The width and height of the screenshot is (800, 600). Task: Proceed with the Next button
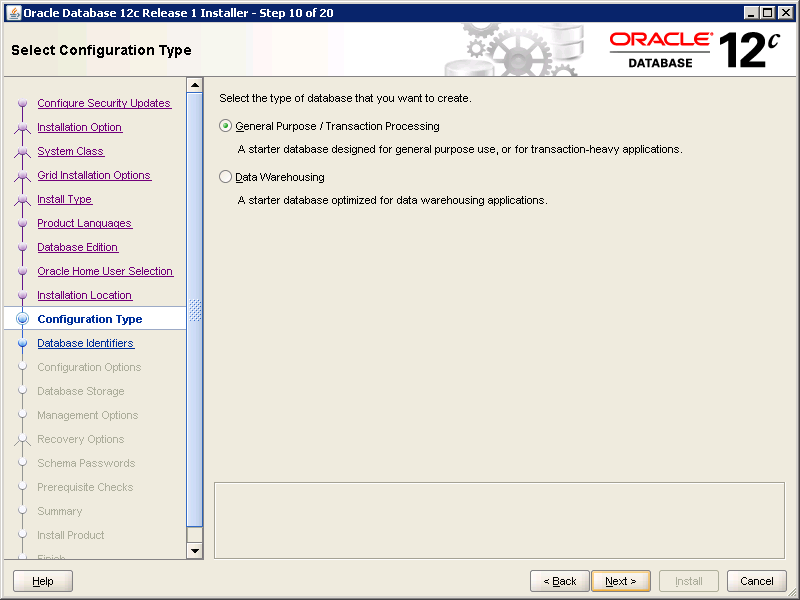(x=621, y=581)
